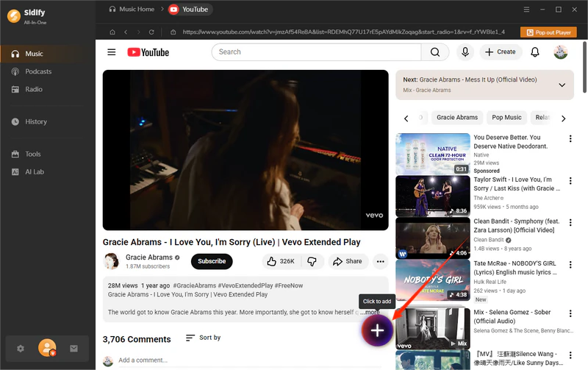Expand the Next up mix panel chevron
This screenshot has width=588, height=370.
(562, 85)
